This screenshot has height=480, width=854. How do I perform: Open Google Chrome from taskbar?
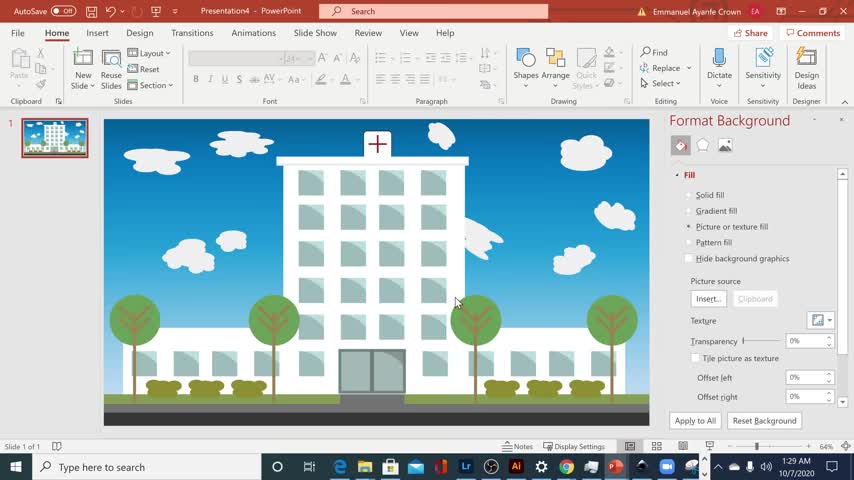[566, 467]
